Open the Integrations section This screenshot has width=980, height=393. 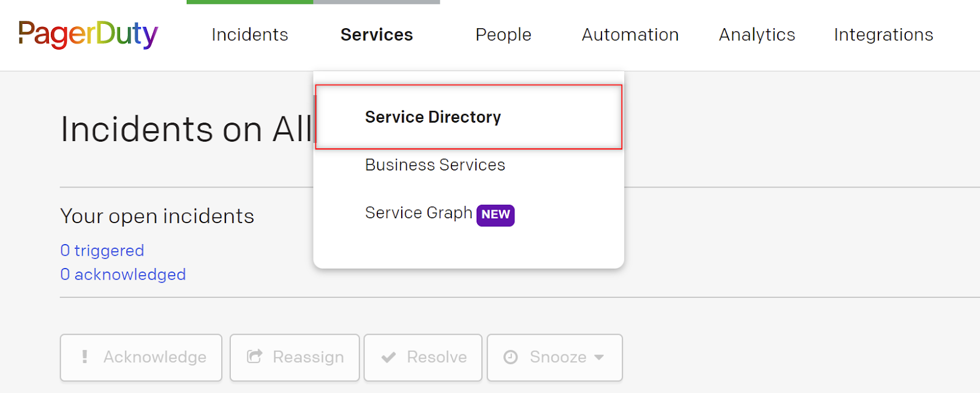pyautogui.click(x=882, y=35)
